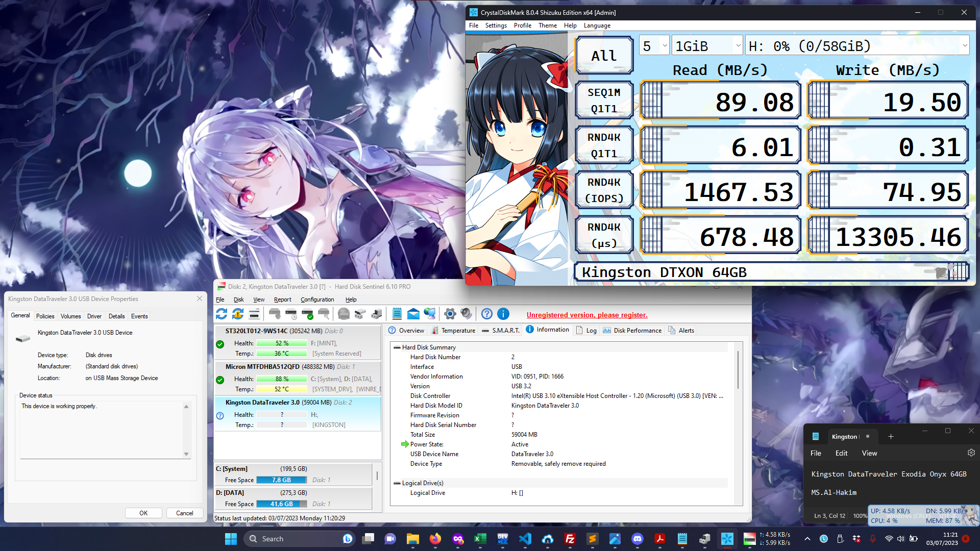Viewport: 980px width, 551px height.
Task: Open test size dropdown showing 1GiB
Action: coord(707,46)
